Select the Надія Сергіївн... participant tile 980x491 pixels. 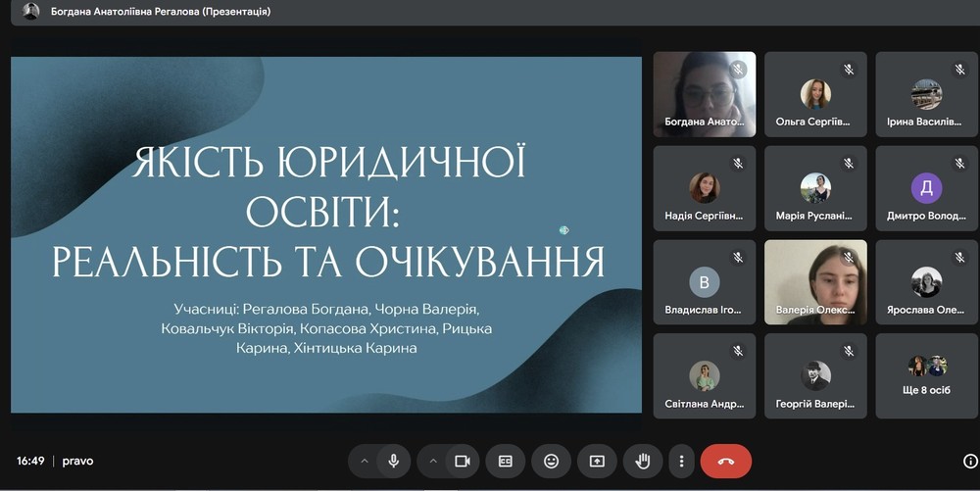click(705, 188)
